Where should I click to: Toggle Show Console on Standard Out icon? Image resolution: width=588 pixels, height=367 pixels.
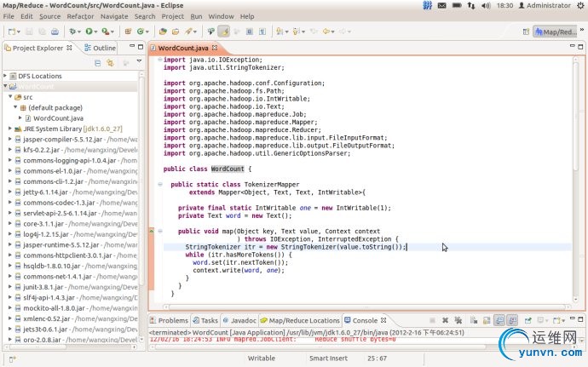pyautogui.click(x=499, y=320)
